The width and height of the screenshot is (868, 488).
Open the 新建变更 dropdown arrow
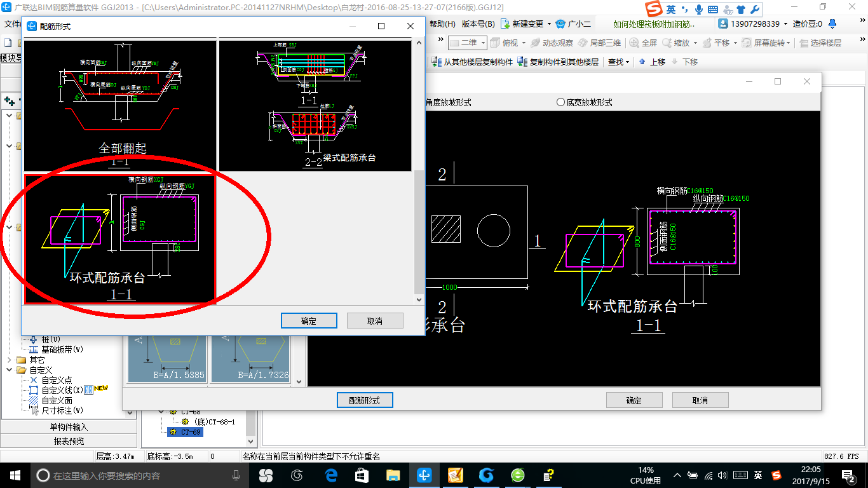[x=548, y=24]
